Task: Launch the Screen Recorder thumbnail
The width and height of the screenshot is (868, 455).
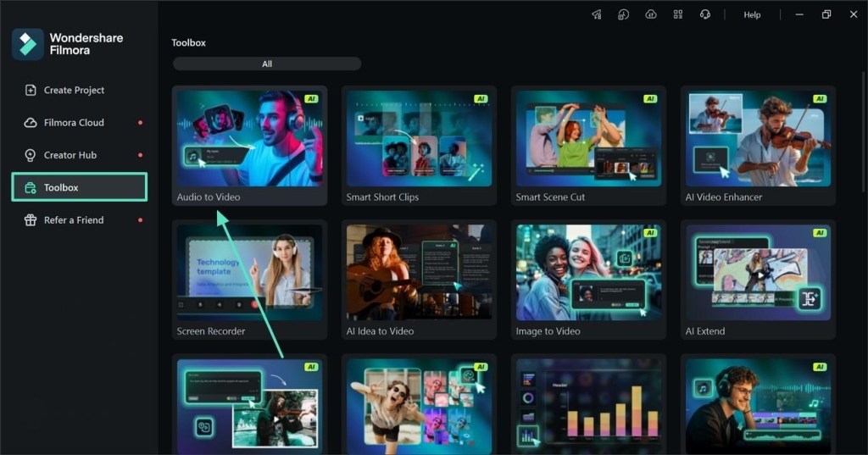Action: pyautogui.click(x=250, y=272)
